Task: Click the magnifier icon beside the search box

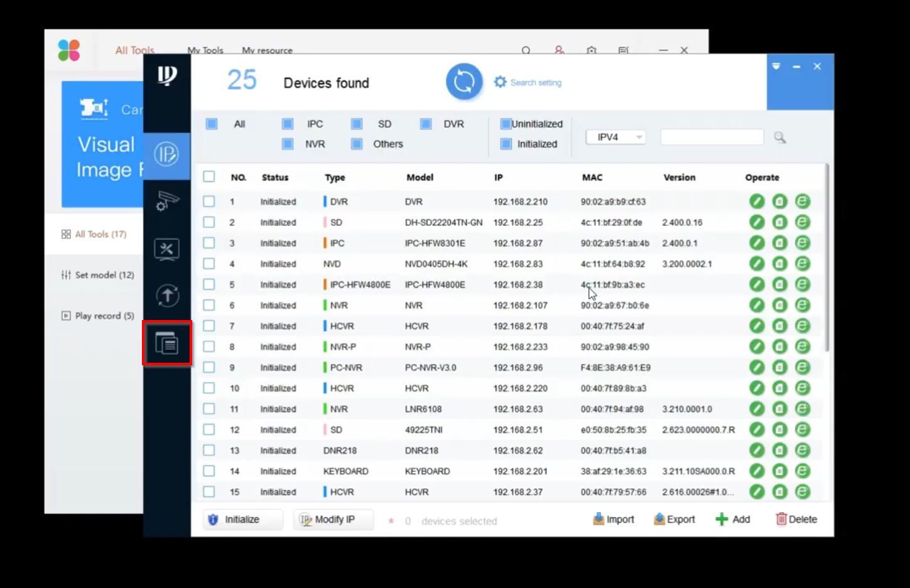Action: (780, 137)
